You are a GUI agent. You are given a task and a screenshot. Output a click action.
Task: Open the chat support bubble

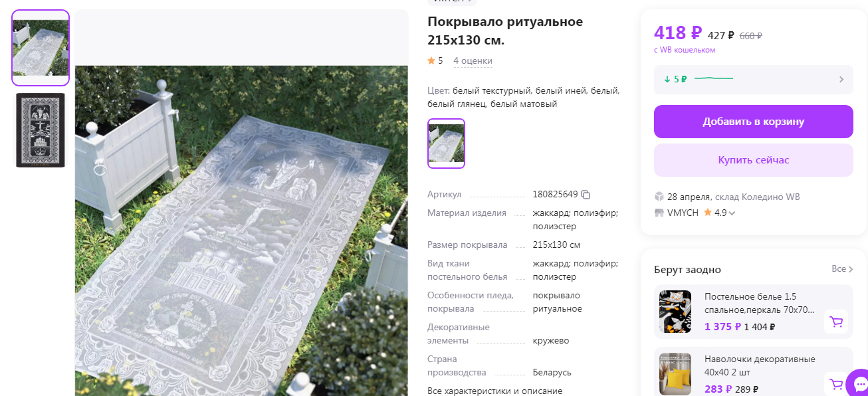[858, 384]
